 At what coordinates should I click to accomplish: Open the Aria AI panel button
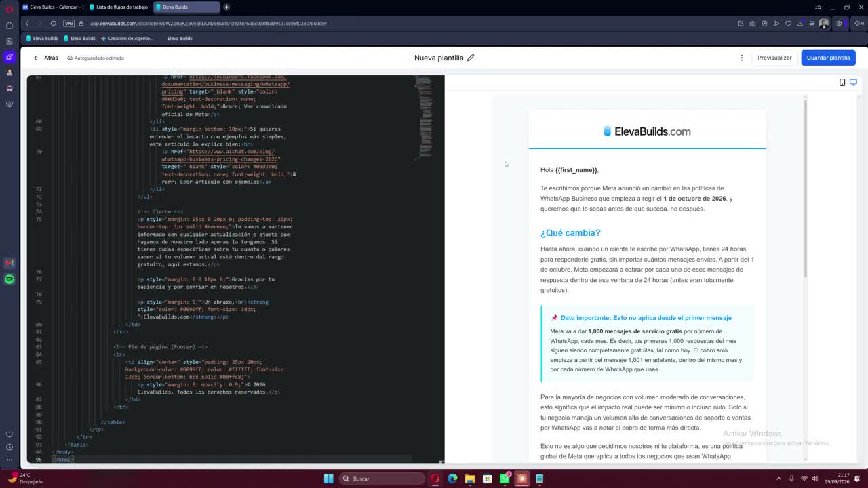(859, 23)
